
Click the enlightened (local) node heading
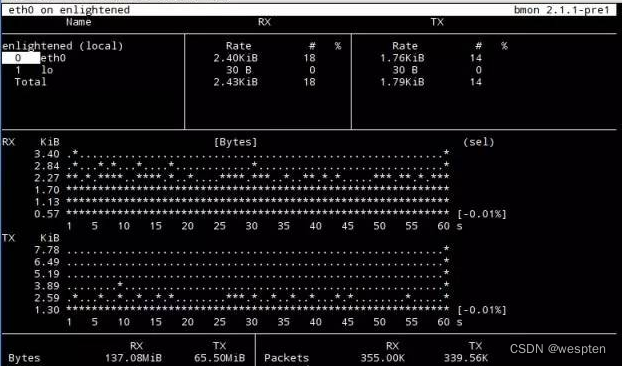pyautogui.click(x=63, y=46)
